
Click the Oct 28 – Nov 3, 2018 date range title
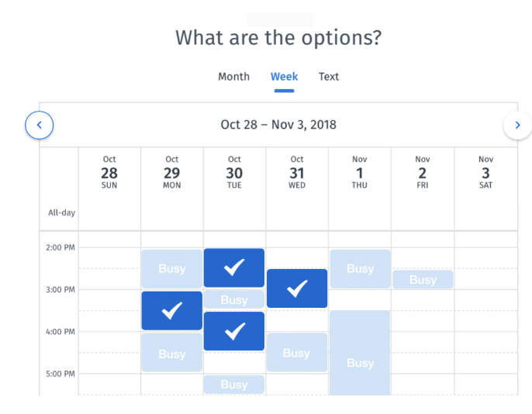(278, 125)
